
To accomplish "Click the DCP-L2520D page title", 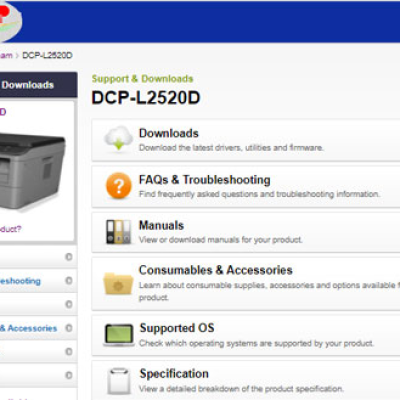I will click(146, 98).
